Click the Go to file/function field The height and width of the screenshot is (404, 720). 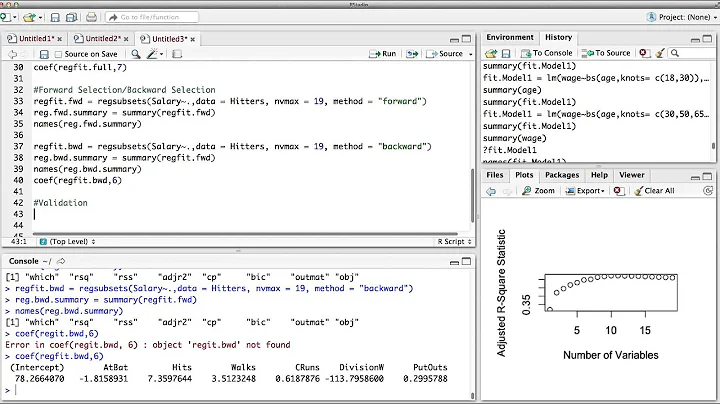(150, 18)
